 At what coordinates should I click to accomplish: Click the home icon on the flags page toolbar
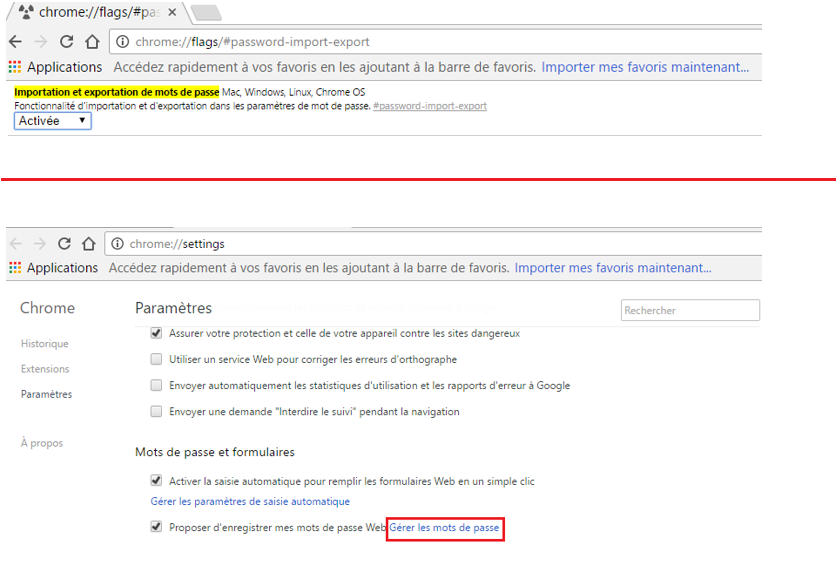pos(90,42)
